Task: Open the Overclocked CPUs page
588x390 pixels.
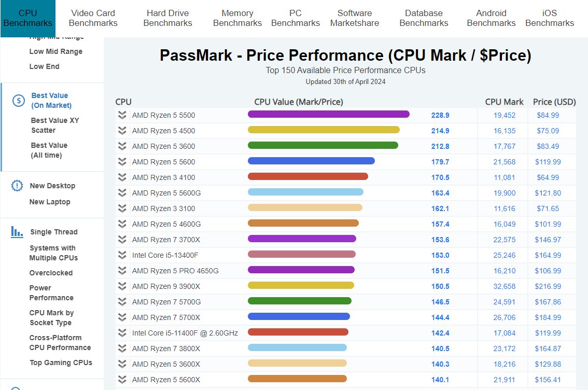Action: coord(51,273)
